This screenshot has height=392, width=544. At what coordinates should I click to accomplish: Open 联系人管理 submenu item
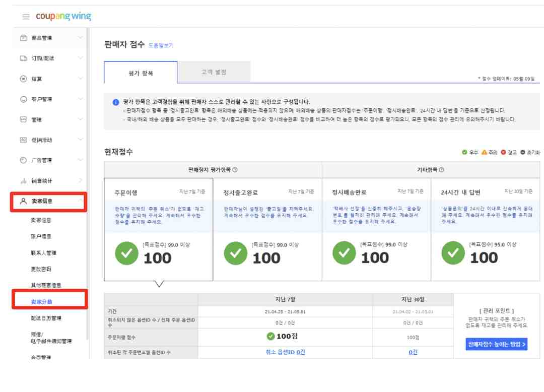pos(43,253)
